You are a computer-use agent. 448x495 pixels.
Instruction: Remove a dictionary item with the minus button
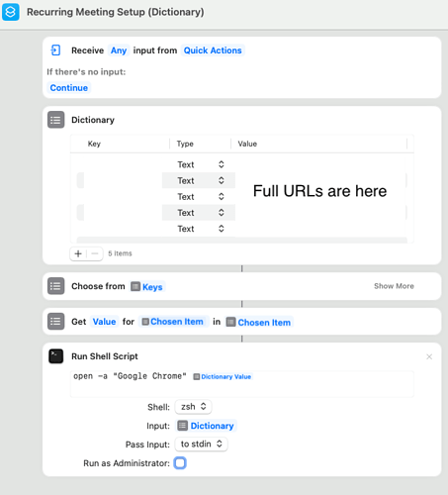(95, 253)
